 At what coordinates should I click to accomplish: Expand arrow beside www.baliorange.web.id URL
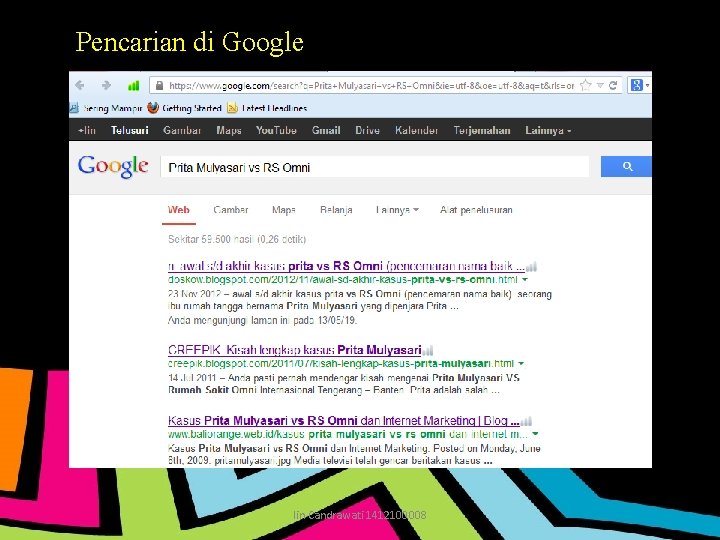point(535,434)
